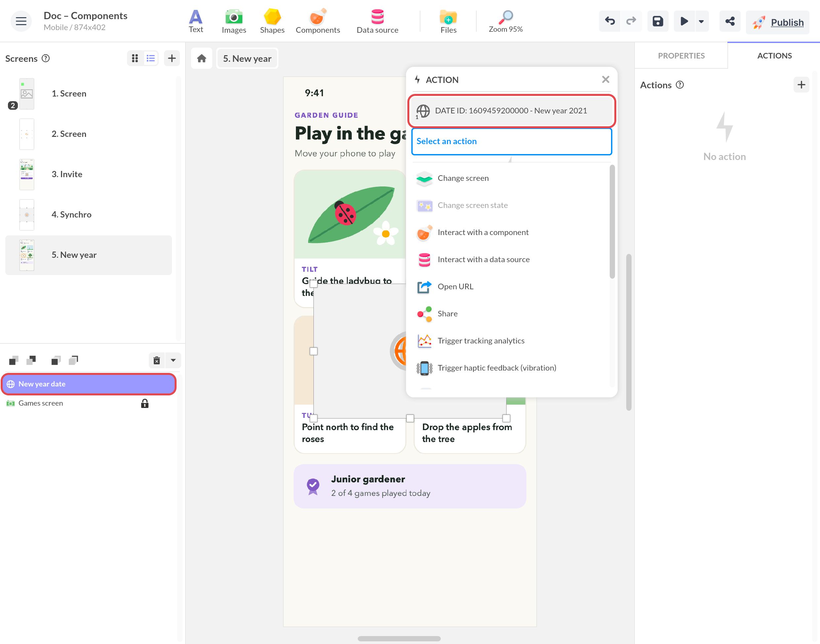Switch screens list to list view

pyautogui.click(x=151, y=58)
